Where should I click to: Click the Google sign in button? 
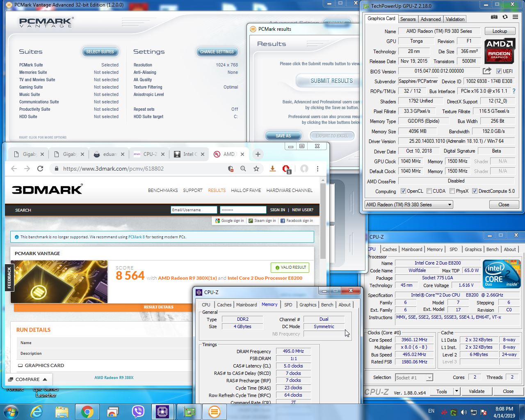(x=229, y=221)
